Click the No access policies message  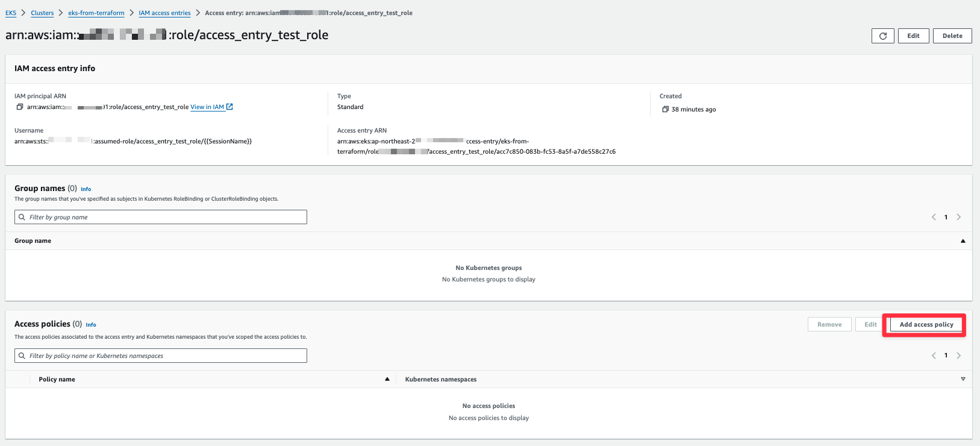(x=488, y=406)
